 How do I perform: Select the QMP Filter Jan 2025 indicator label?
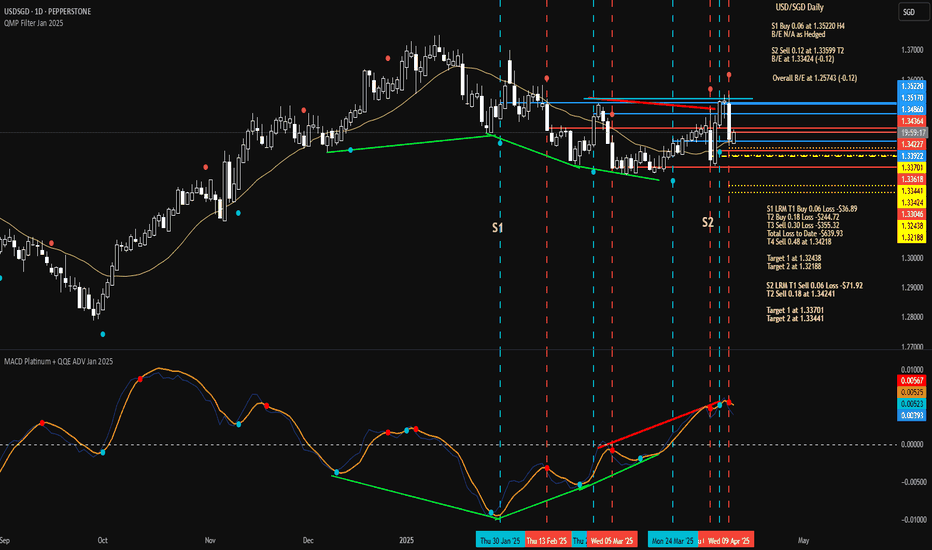(x=34, y=23)
